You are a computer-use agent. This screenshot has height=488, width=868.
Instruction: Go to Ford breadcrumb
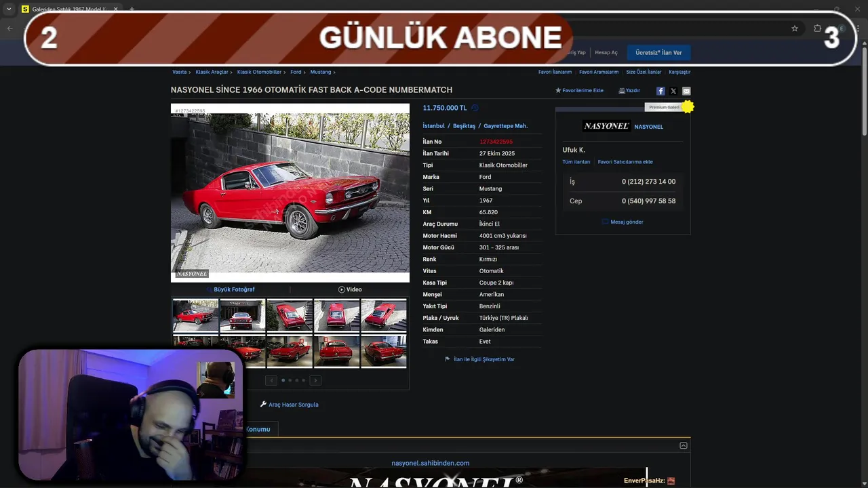coord(296,72)
